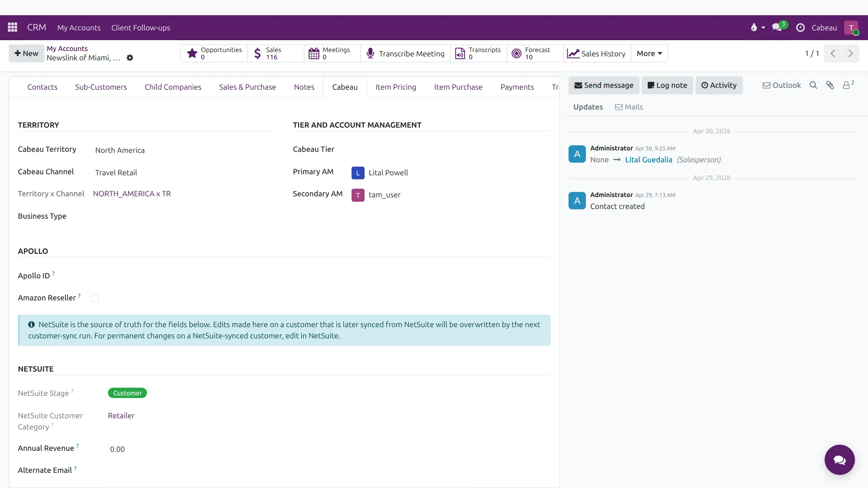Open Meetings calendar stat button

pyautogui.click(x=332, y=53)
